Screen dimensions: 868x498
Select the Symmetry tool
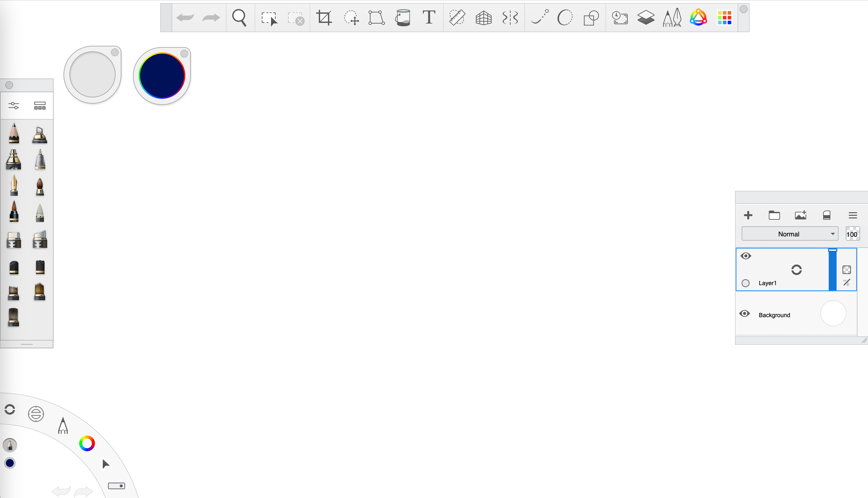tap(510, 18)
